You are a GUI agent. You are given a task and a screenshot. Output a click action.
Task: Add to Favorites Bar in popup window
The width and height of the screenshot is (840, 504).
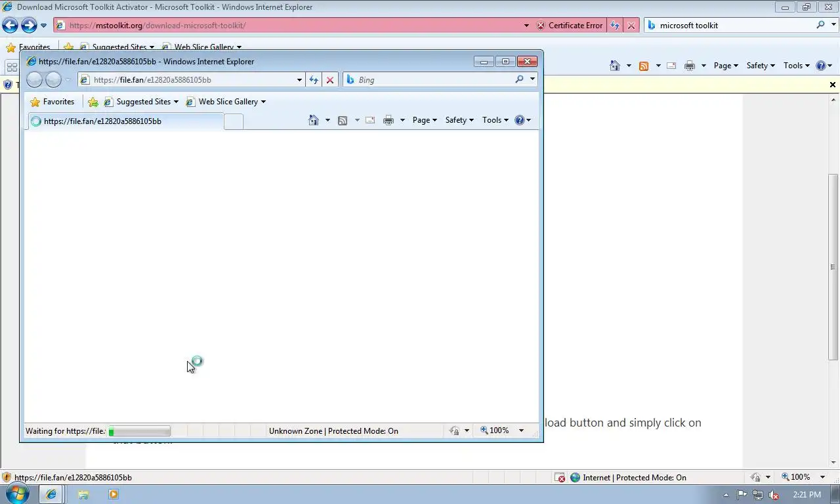coord(93,102)
